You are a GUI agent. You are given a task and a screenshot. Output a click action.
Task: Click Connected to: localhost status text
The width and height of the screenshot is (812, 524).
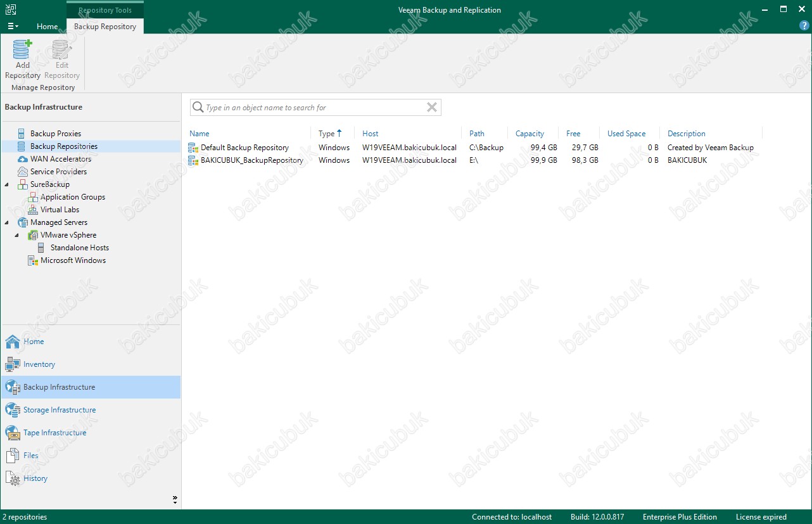click(x=512, y=517)
